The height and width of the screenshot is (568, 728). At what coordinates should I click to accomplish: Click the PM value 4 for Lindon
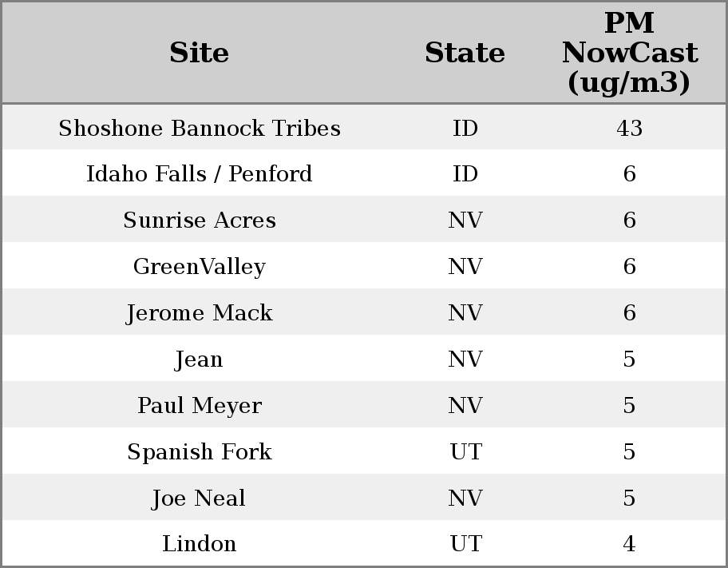tap(629, 544)
